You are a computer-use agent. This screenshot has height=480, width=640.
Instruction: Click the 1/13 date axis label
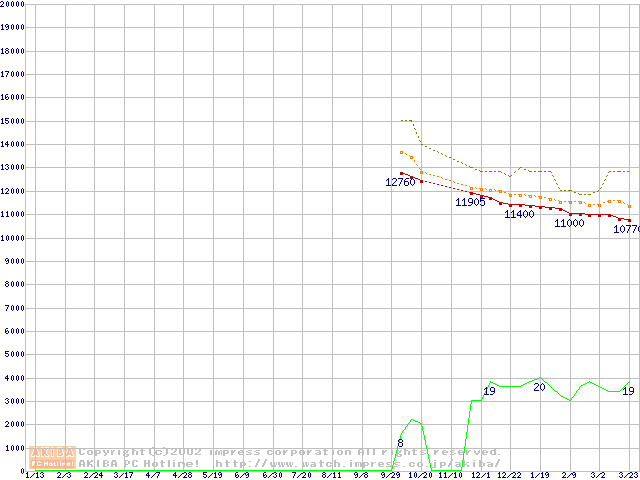coord(34,476)
